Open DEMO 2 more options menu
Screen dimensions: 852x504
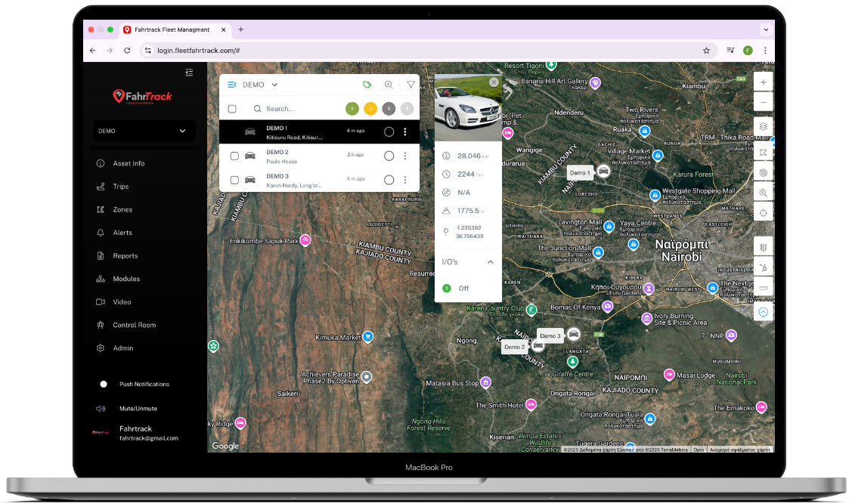click(404, 156)
